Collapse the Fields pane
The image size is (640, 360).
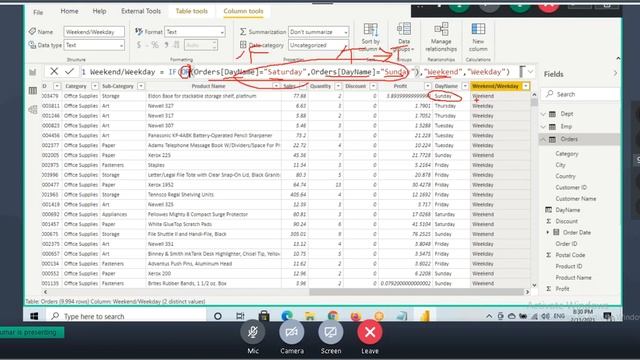(x=616, y=73)
